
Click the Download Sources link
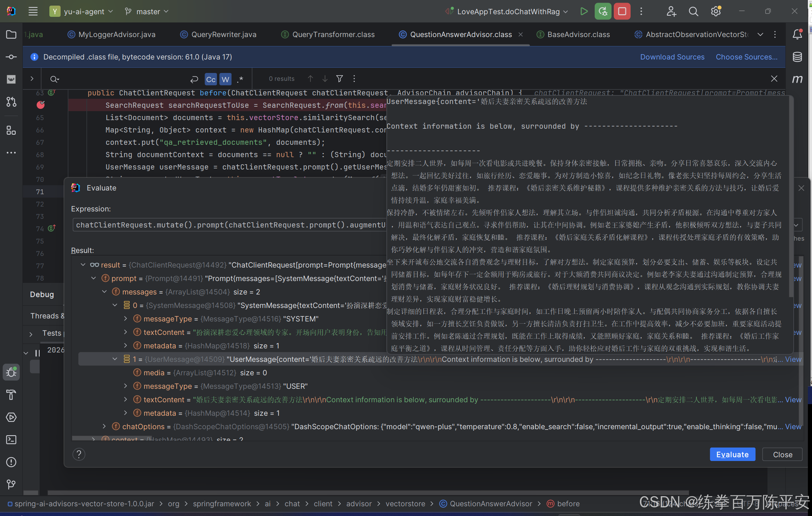(x=672, y=57)
